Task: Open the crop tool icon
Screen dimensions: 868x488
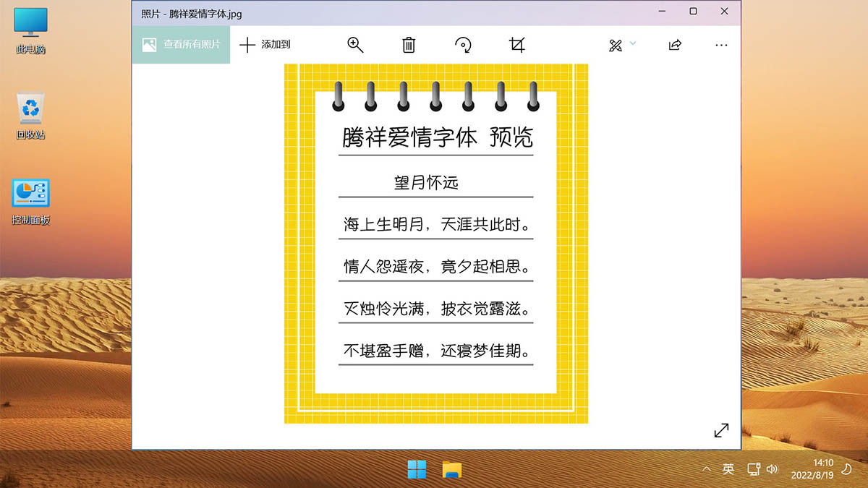Action: (516, 45)
